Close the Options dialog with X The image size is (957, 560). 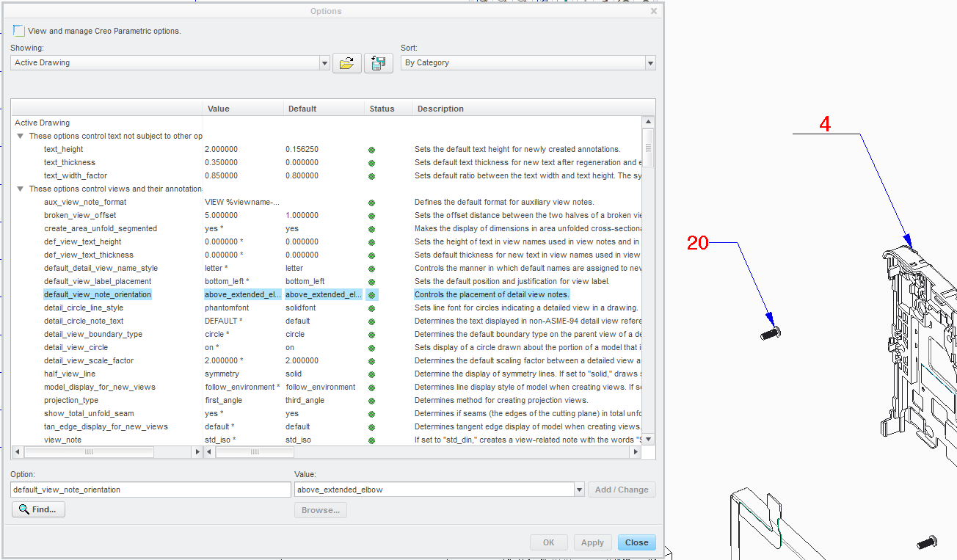(654, 11)
